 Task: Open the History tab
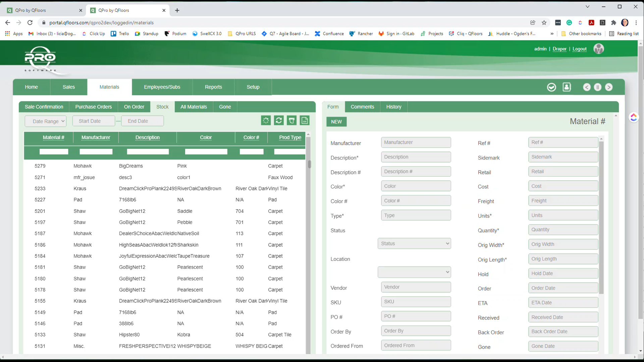pyautogui.click(x=393, y=107)
